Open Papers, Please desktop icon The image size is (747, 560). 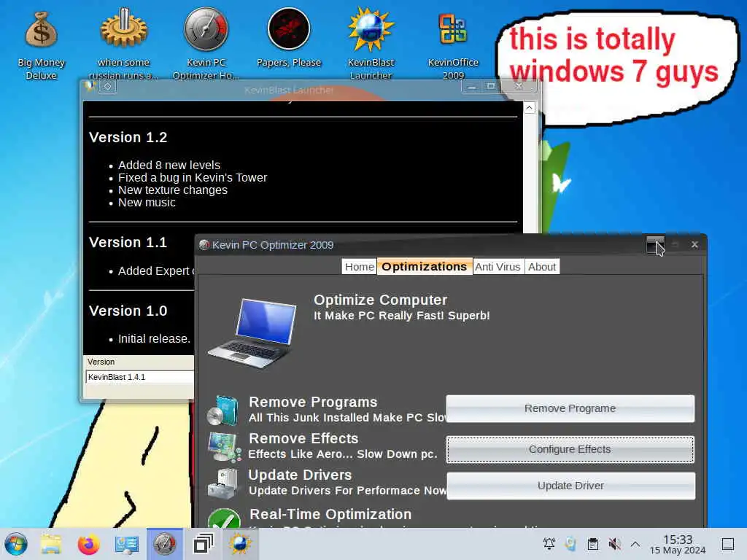[x=289, y=38]
